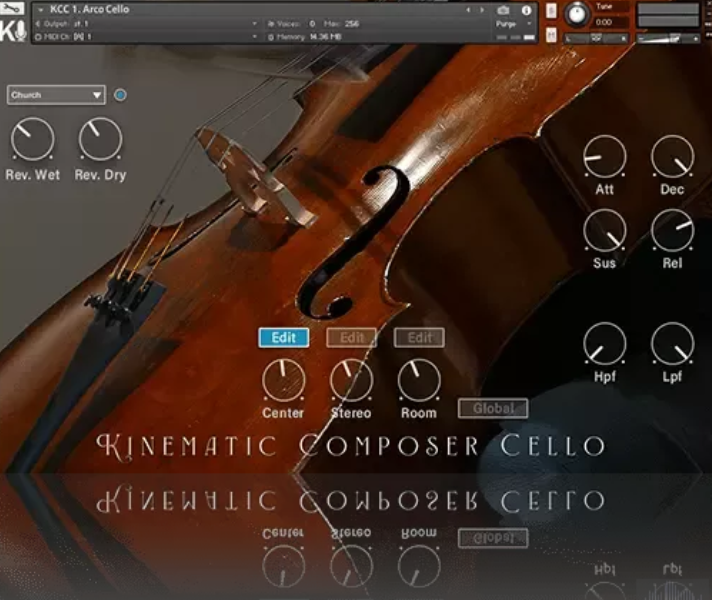Adjust the pan slider in header
The width and height of the screenshot is (712, 600).
coord(597,39)
